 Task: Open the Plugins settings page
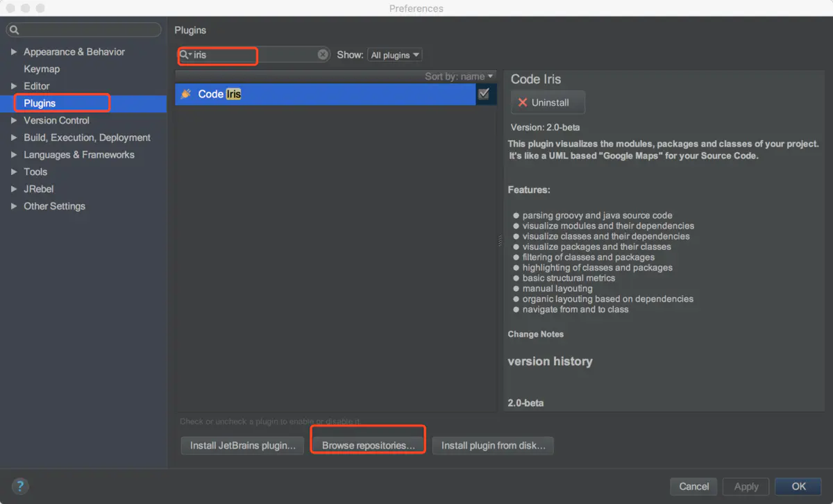coord(40,103)
